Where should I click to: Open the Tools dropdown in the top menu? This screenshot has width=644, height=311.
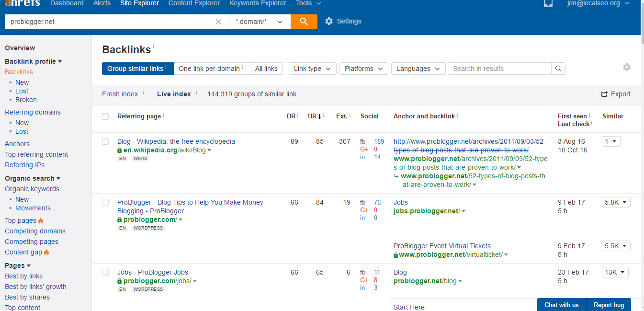[308, 3]
